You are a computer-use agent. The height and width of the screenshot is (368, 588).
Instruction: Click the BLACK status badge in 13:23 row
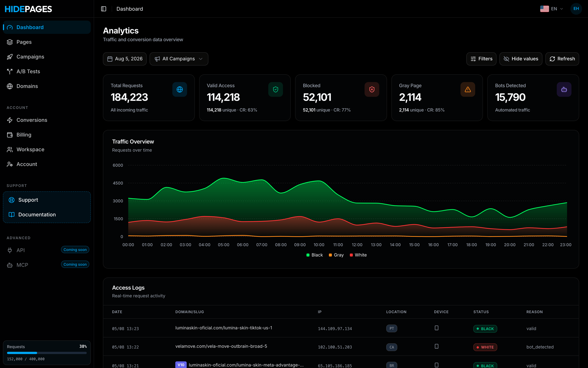tap(485, 329)
